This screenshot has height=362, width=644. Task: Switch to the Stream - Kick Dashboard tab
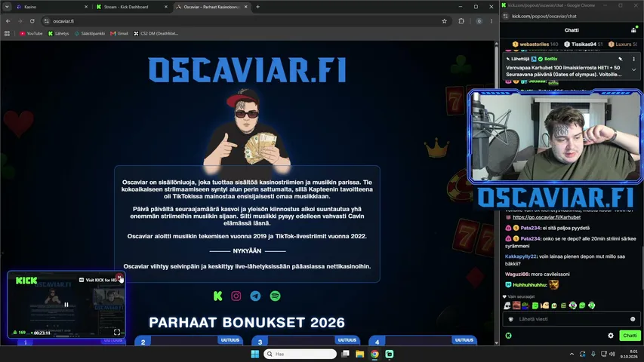click(131, 7)
